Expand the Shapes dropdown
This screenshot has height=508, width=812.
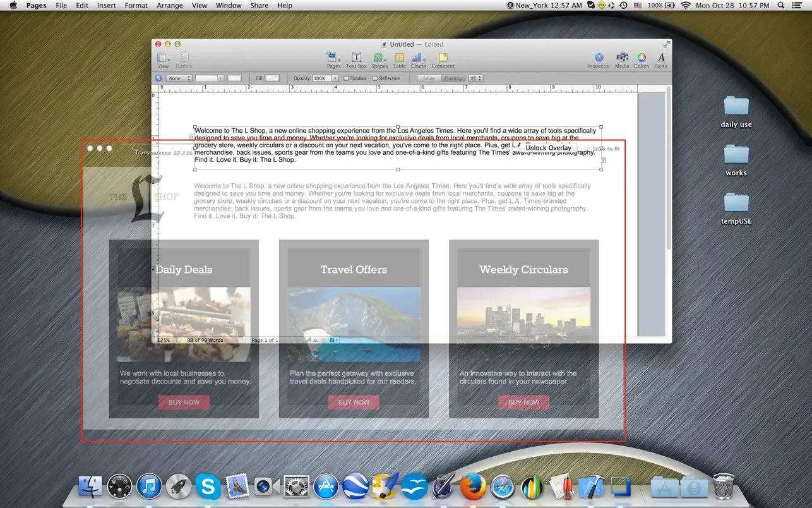pos(379,59)
